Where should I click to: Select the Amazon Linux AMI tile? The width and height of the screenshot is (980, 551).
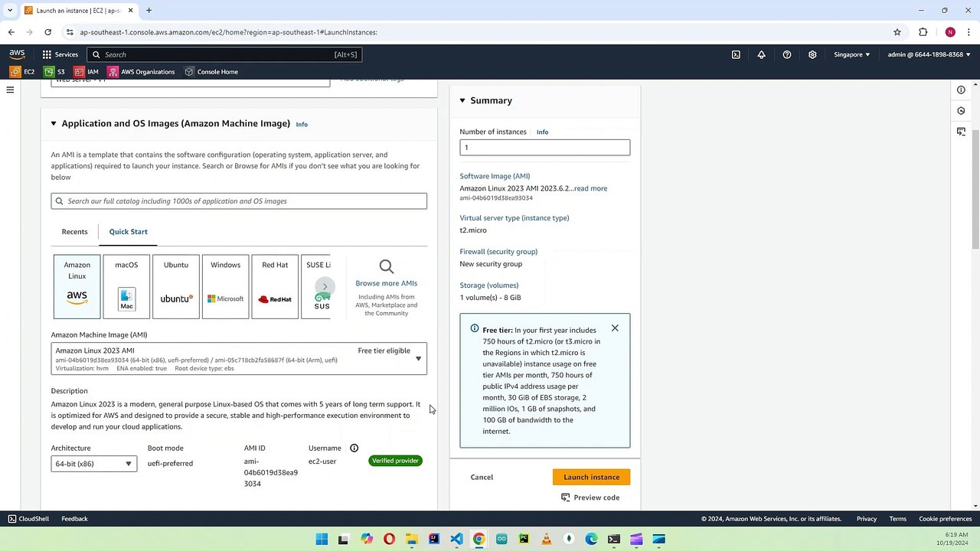click(x=77, y=286)
